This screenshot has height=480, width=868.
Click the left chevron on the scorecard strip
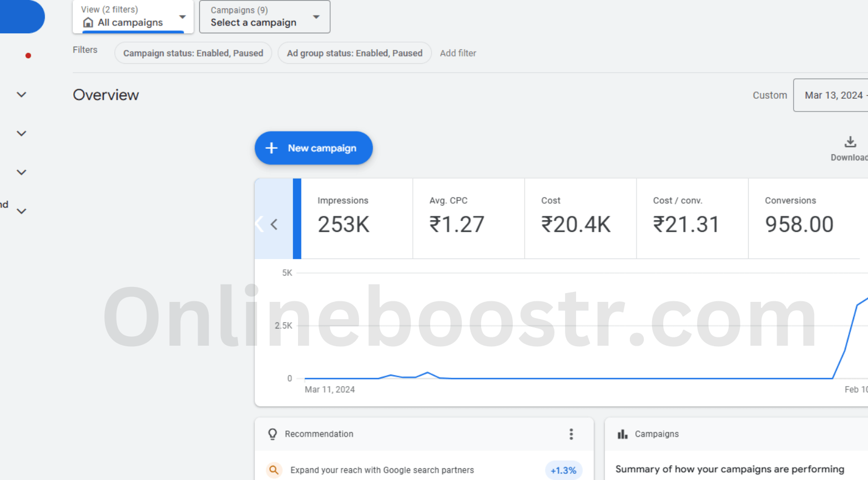click(x=274, y=224)
